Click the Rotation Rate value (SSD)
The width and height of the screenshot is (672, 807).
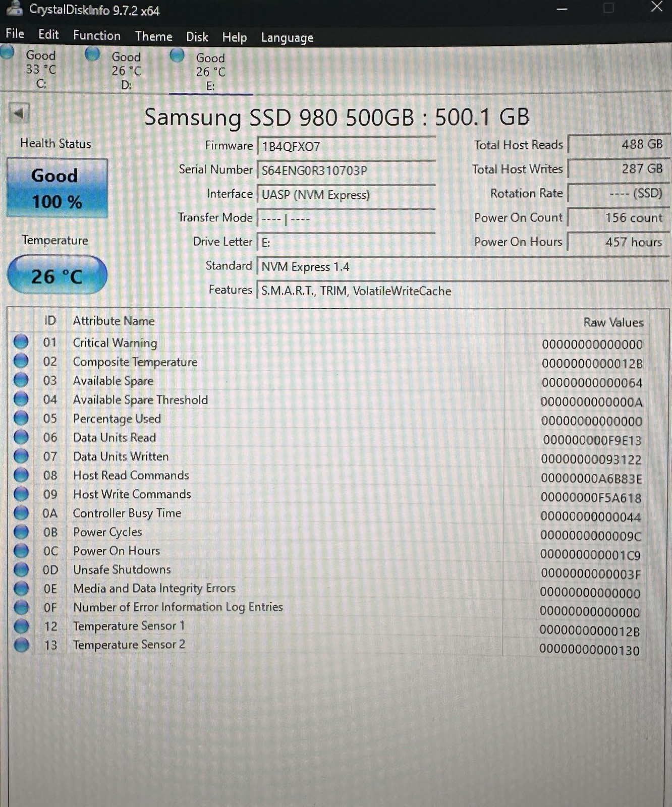pyautogui.click(x=618, y=193)
